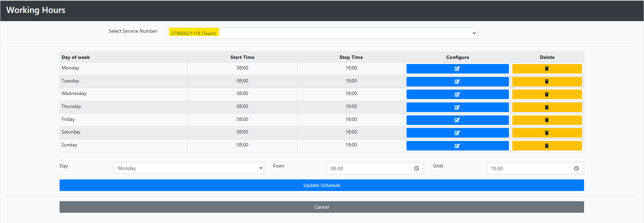Select the Monday row label
Viewport: 644px width, 223px height.
point(70,68)
